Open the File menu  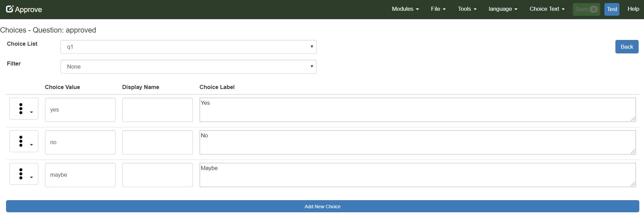[438, 9]
